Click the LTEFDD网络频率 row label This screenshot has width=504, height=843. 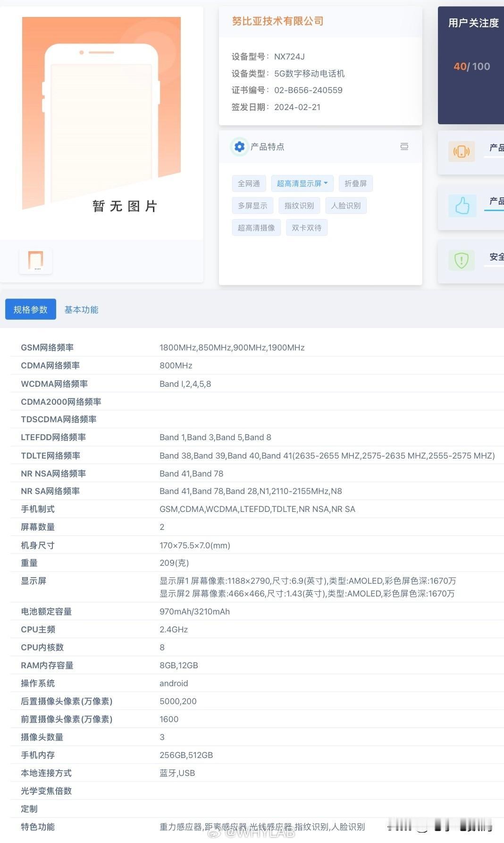tap(53, 437)
